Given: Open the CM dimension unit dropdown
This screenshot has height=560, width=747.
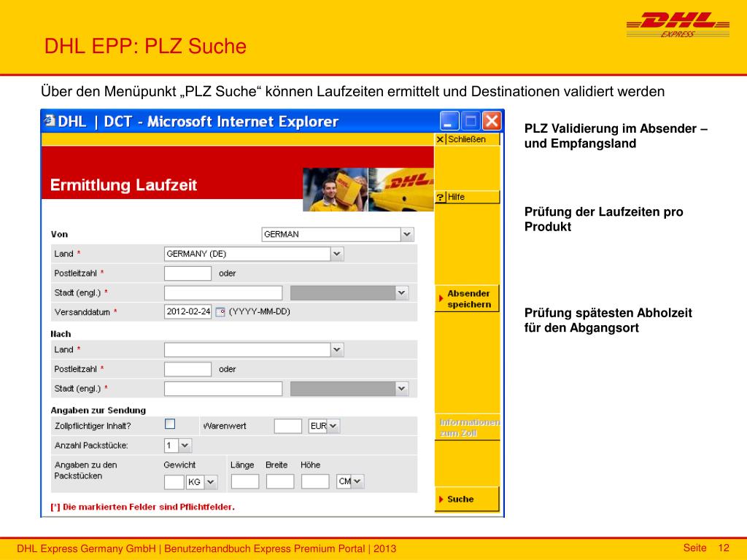Looking at the screenshot, I should point(357,481).
